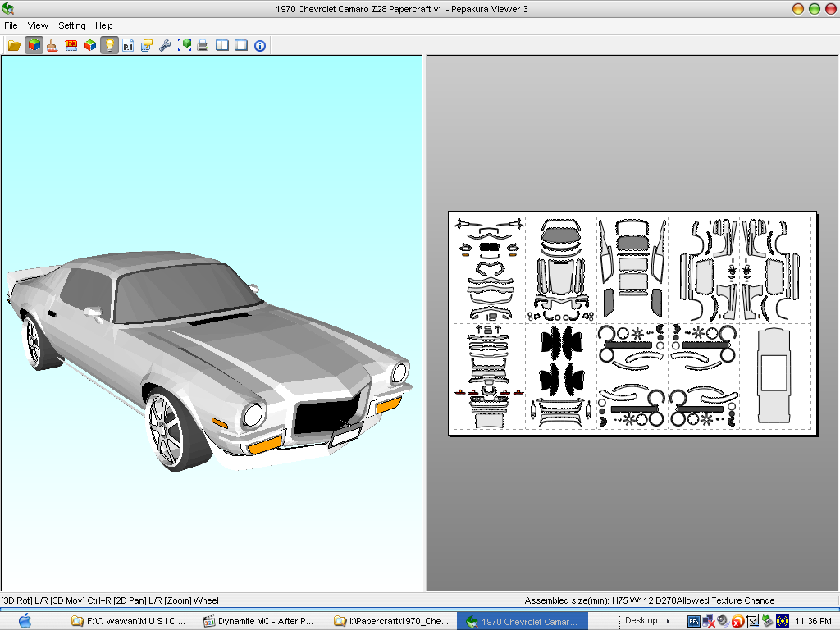Switch to the Papercraft folder taskbar item

tap(391, 621)
